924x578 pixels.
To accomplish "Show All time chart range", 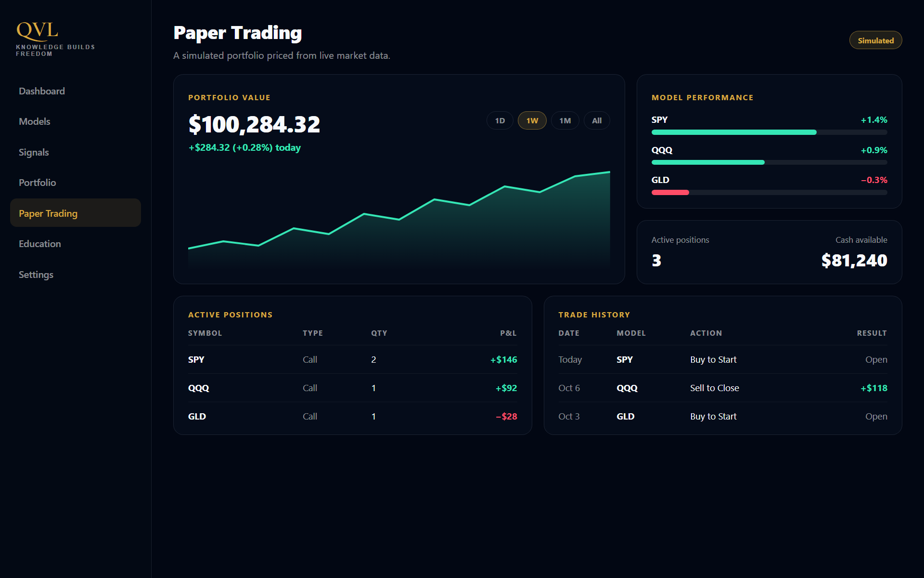I will (x=597, y=120).
